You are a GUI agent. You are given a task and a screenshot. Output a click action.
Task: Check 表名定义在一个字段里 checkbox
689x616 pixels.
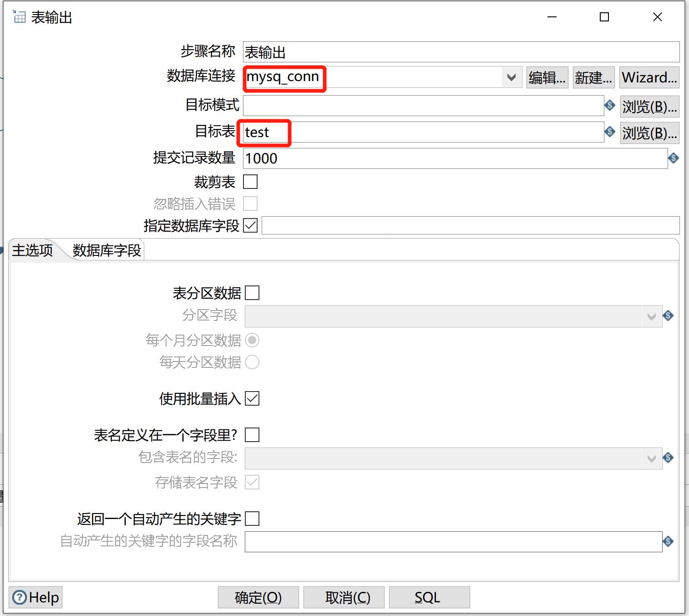coord(252,435)
